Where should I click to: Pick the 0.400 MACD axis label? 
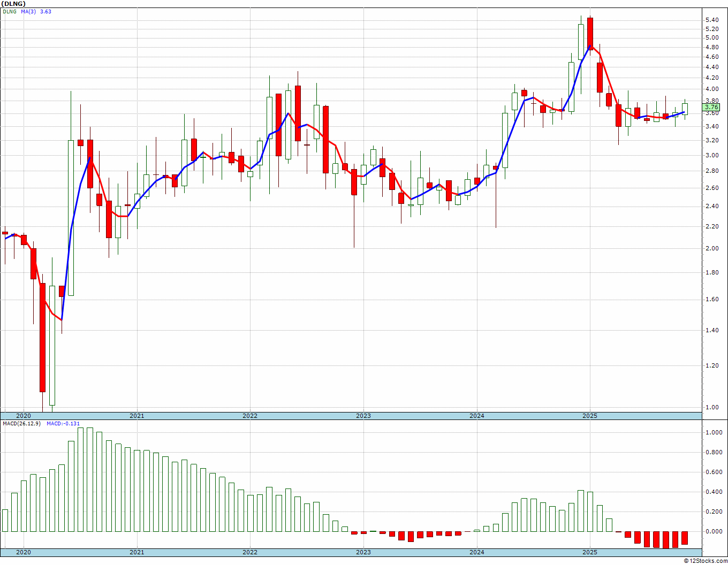click(714, 492)
